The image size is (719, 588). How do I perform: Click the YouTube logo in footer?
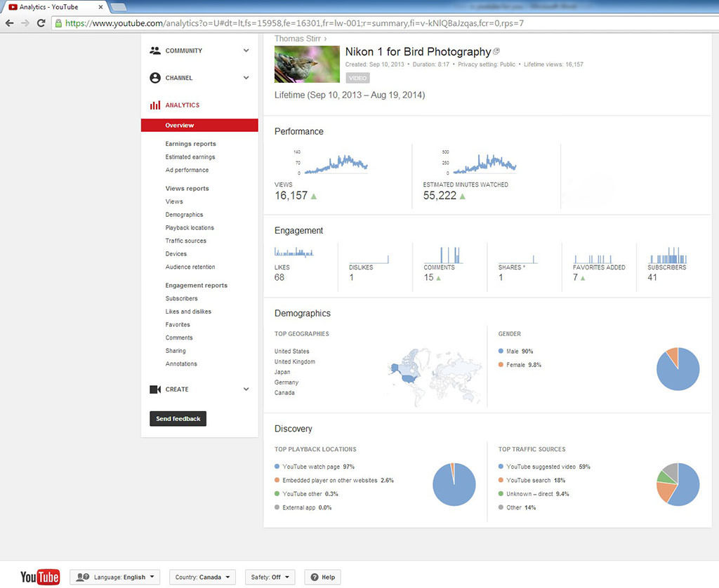[x=40, y=577]
